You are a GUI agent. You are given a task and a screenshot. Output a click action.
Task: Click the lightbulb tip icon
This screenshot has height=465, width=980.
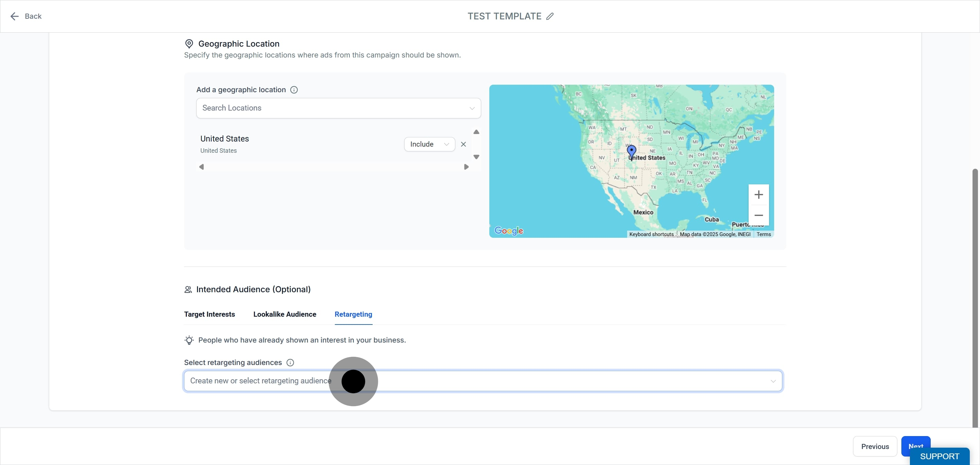pyautogui.click(x=189, y=340)
